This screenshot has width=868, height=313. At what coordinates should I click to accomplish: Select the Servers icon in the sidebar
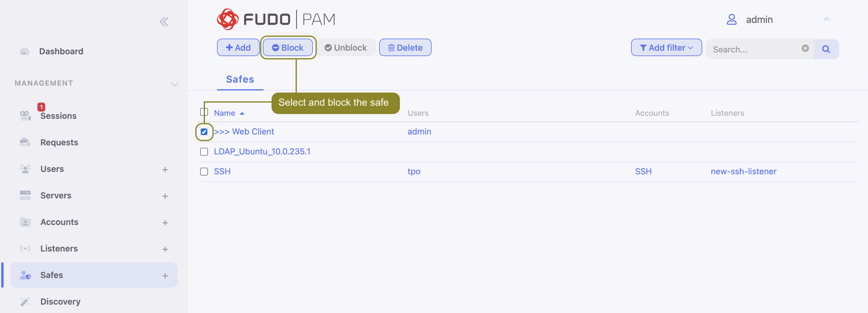[x=25, y=195]
